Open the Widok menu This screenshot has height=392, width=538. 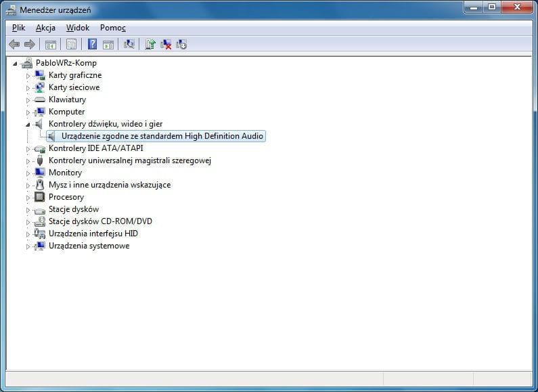pos(78,28)
